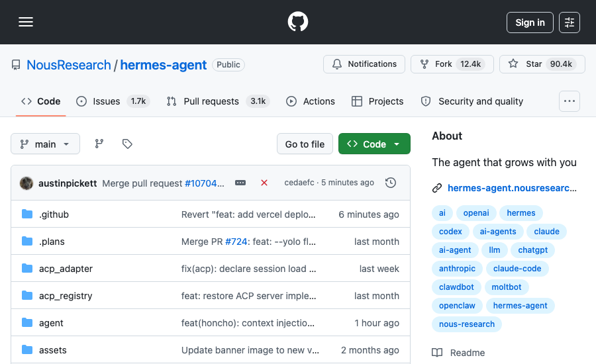Open the feat(honcho) context injection commit
Image resolution: width=596 pixels, height=364 pixels.
pos(248,323)
